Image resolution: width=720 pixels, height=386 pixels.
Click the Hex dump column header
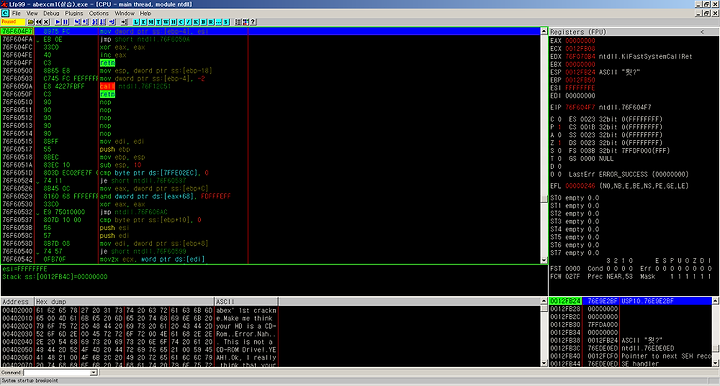124,302
